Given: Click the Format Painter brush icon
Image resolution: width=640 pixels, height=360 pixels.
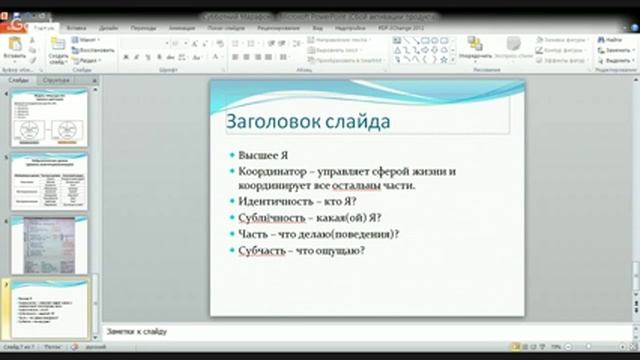Looking at the screenshot, I should (33, 60).
